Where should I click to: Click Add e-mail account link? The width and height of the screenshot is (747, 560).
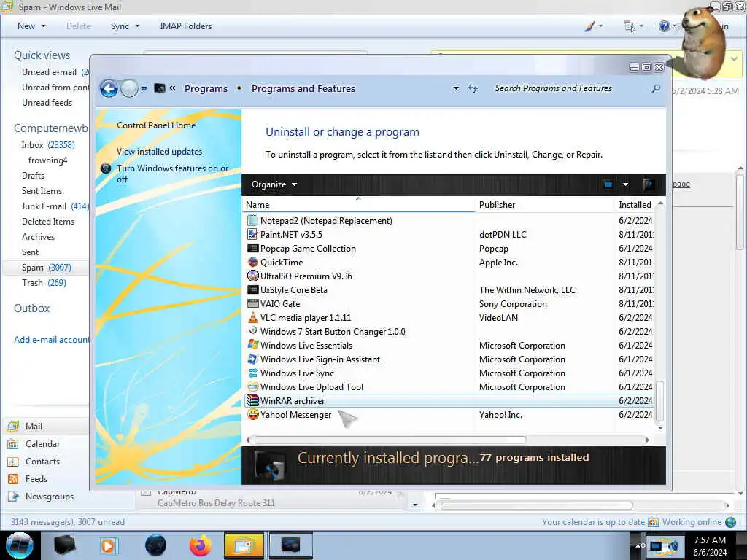[x=52, y=340]
